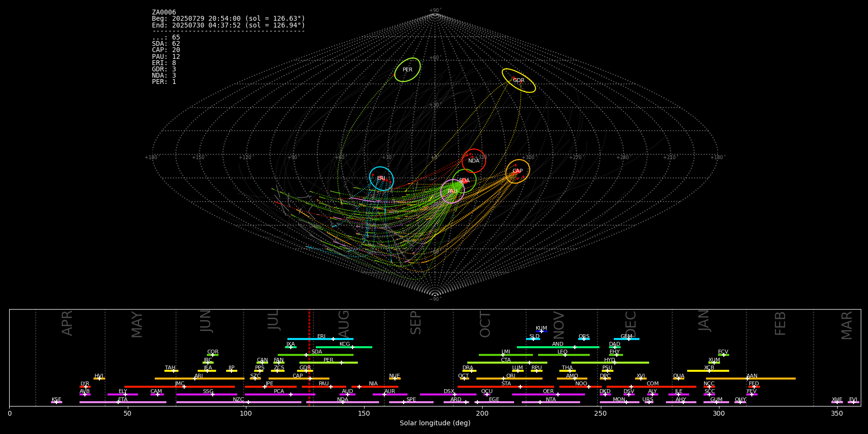Select the DRA shower bar in timeline
The image size is (868, 434).
coord(470,371)
